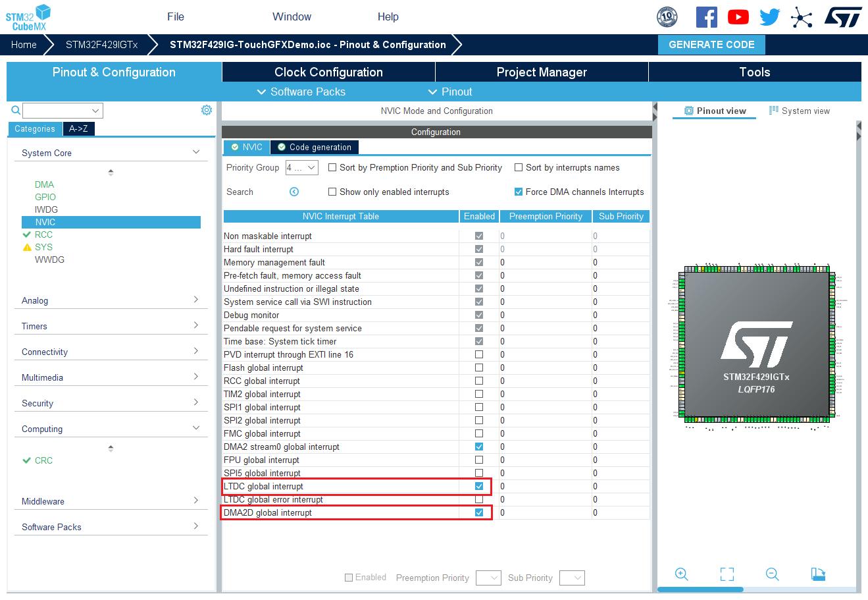This screenshot has height=600, width=868.
Task: Open the Facebook icon link
Action: [x=706, y=17]
